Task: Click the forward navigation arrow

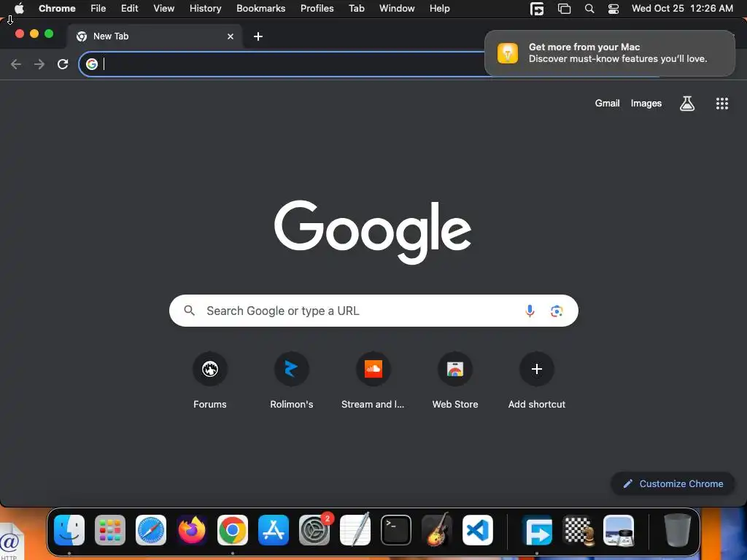Action: pos(39,64)
